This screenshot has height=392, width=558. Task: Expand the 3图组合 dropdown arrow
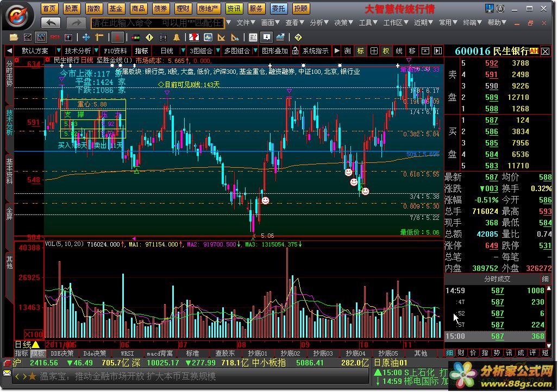pyautogui.click(x=218, y=51)
